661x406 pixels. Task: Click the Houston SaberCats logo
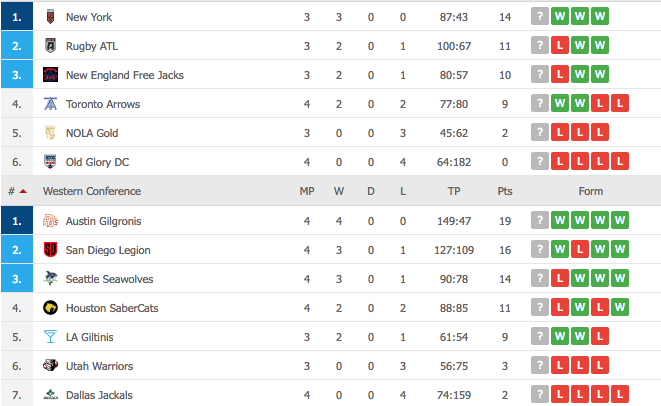click(51, 308)
